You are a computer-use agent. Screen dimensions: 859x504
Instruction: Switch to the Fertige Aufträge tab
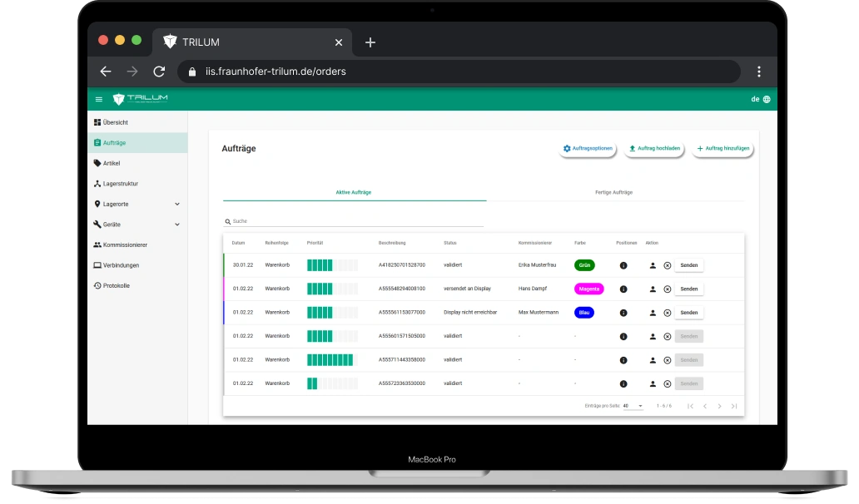(613, 192)
